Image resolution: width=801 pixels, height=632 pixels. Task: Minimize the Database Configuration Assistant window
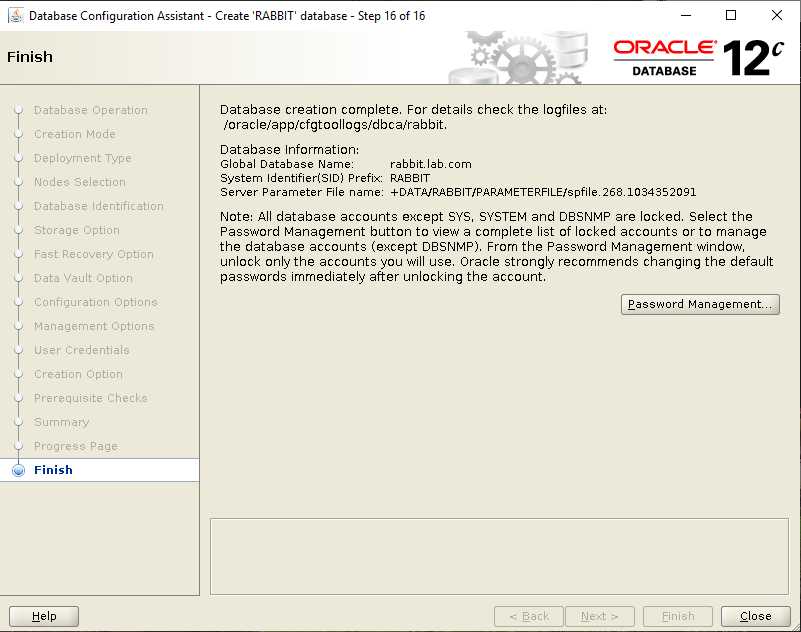tap(686, 15)
